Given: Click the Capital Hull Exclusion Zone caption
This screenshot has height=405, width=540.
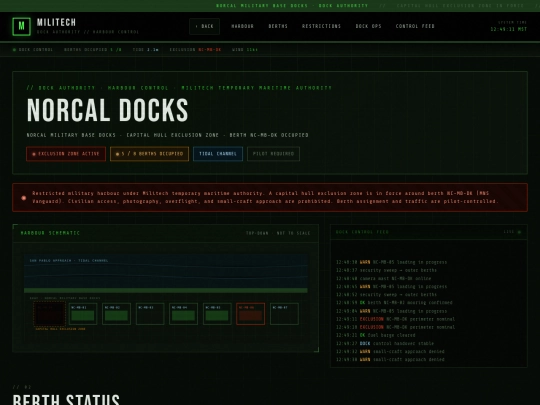Looking at the screenshot, I should click(61, 329).
